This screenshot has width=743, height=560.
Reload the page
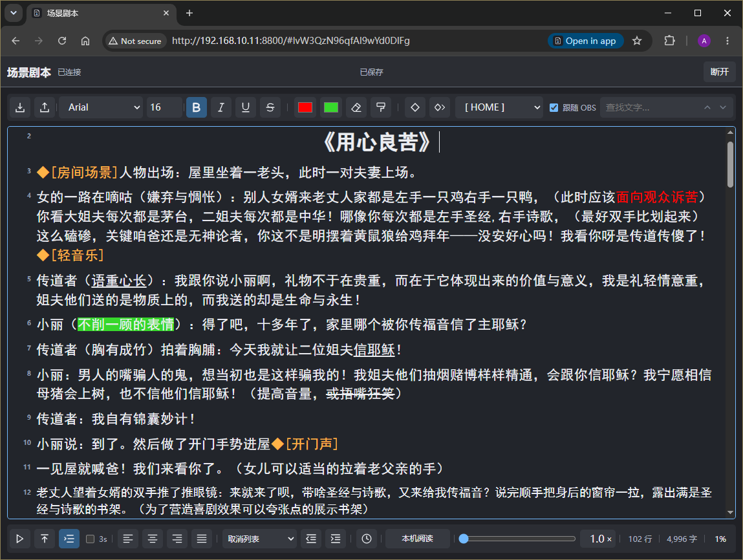[x=62, y=41]
